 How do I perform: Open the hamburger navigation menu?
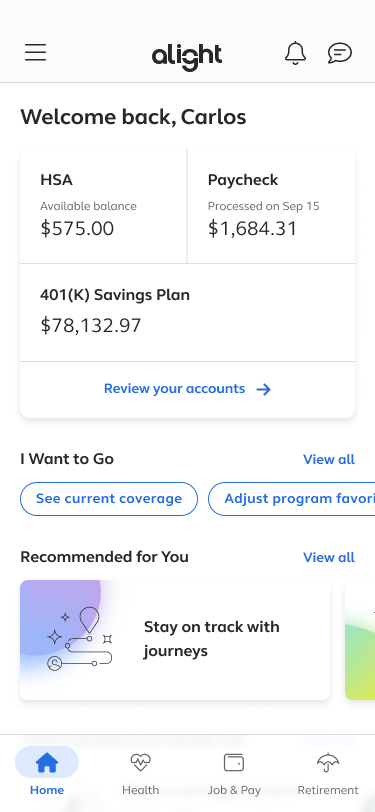36,53
